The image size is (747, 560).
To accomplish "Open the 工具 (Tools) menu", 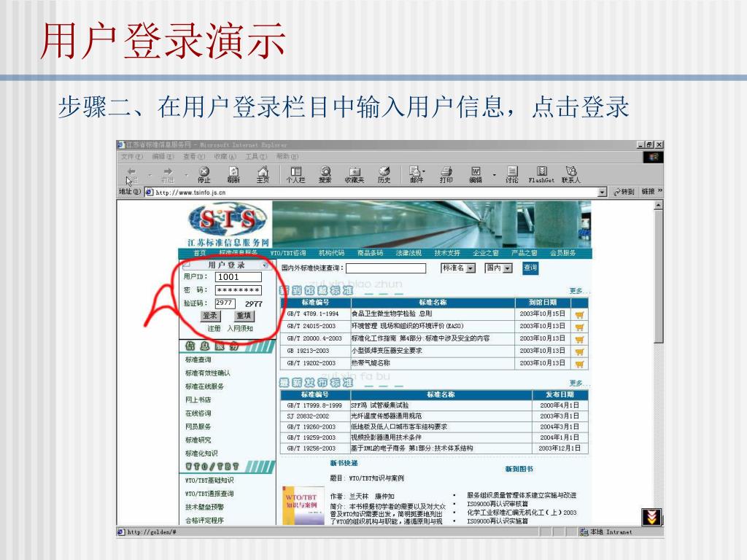I will pos(256,156).
